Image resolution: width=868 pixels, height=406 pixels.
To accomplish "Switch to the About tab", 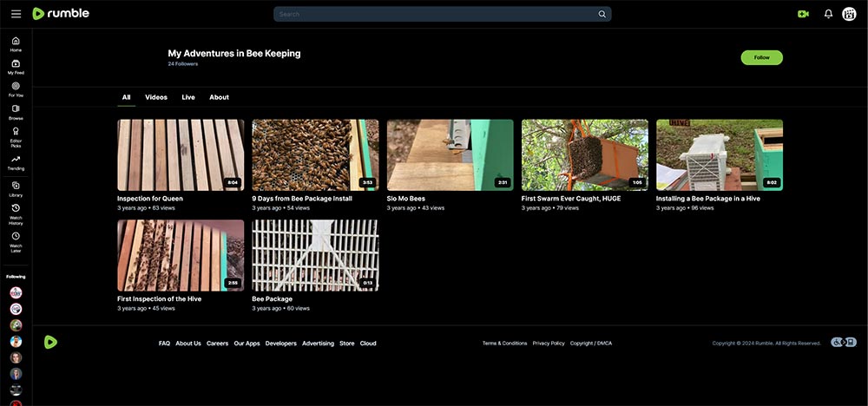I will click(220, 97).
